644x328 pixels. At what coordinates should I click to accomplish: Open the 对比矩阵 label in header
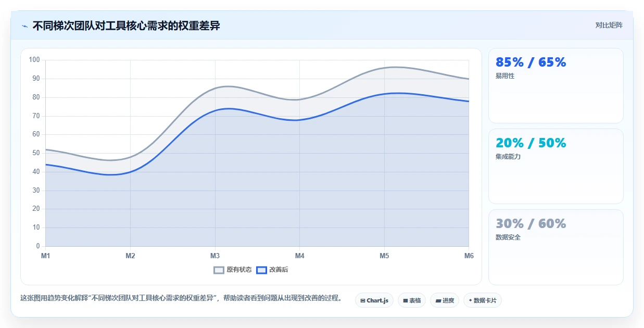tap(609, 25)
